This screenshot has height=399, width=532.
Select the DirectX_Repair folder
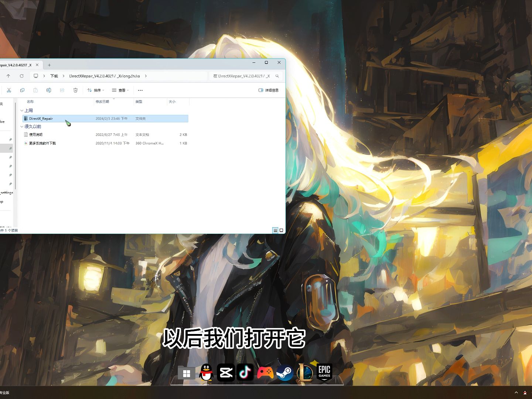tap(105, 119)
